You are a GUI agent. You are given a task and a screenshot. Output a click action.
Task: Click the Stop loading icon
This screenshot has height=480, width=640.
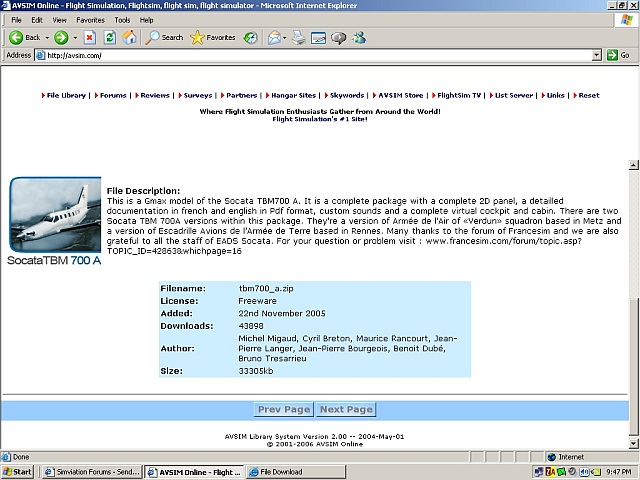coord(89,37)
